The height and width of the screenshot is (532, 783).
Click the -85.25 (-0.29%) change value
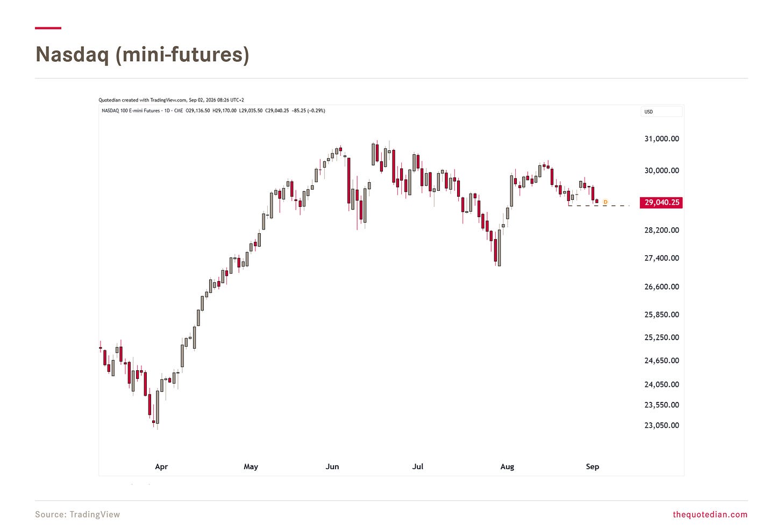point(308,111)
